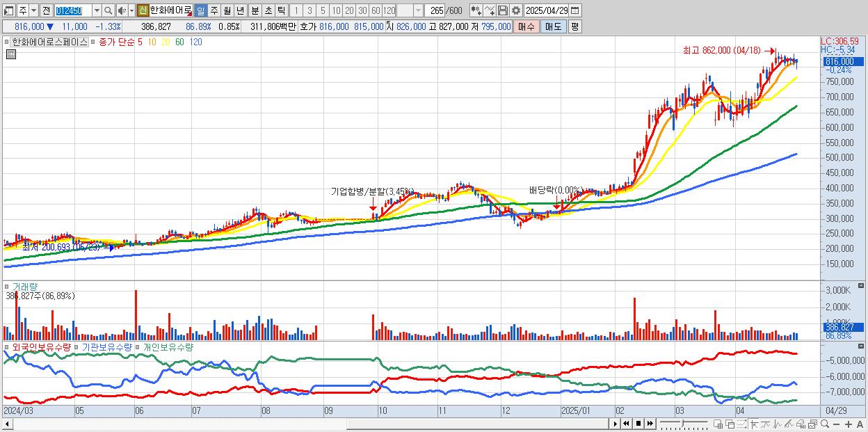The image size is (868, 432).
Task: Click the 개인보유수량 legend entry
Action: 168,346
